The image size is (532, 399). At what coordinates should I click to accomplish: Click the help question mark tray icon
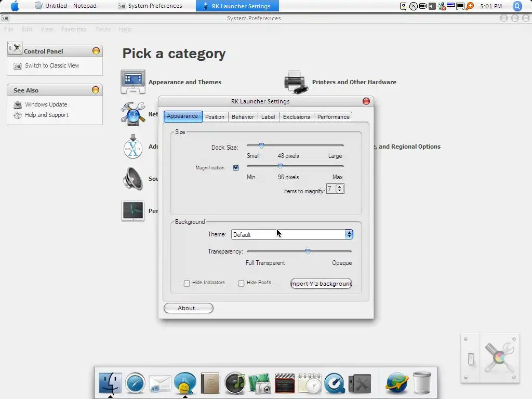[x=403, y=6]
